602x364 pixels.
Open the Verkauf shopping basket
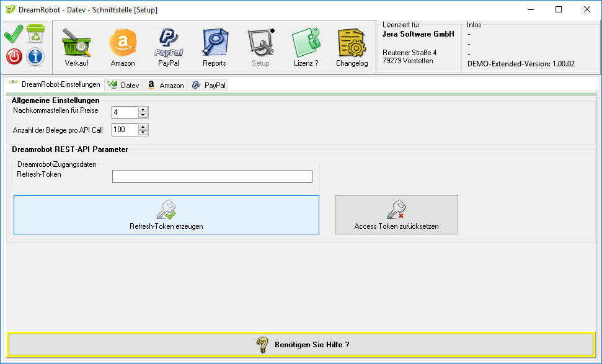coord(76,47)
